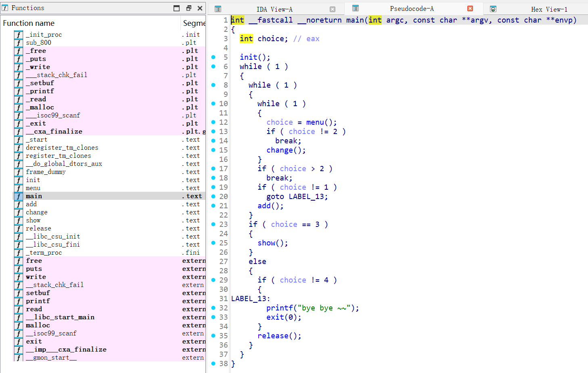Sort by Function name column header

click(x=29, y=23)
